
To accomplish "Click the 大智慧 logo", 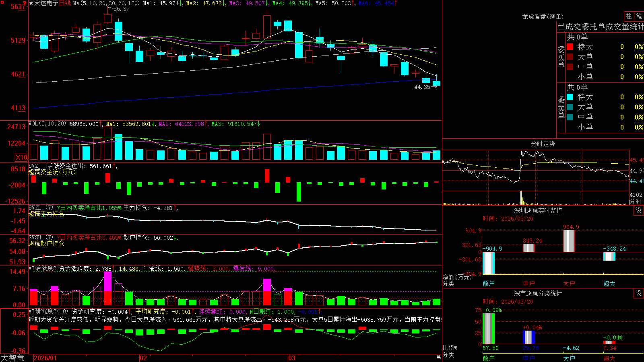I will coord(12,358).
